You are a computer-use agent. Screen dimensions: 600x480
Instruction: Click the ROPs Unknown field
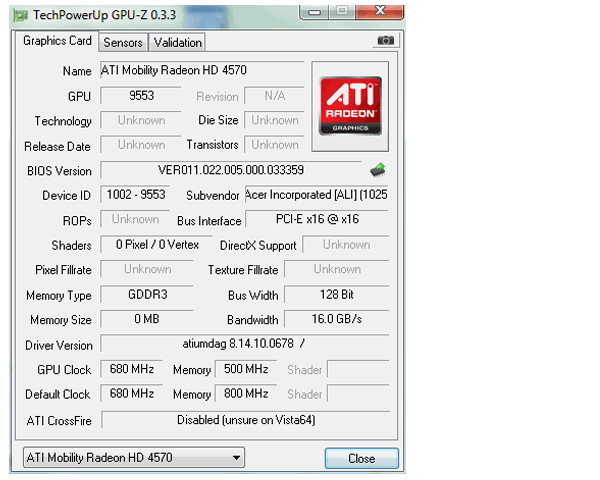135,219
